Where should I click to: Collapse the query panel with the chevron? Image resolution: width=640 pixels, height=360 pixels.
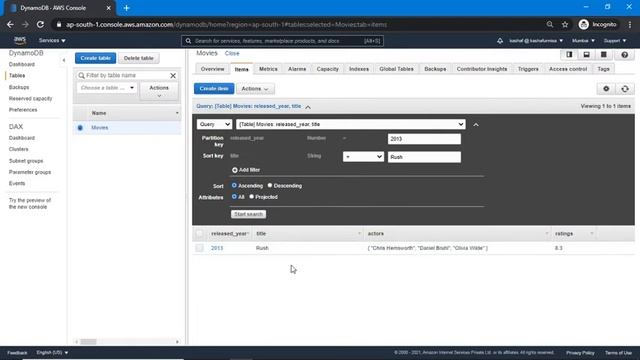tap(476, 124)
